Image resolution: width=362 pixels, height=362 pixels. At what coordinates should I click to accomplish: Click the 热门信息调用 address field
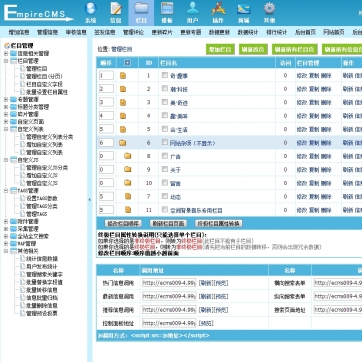coord(169,283)
